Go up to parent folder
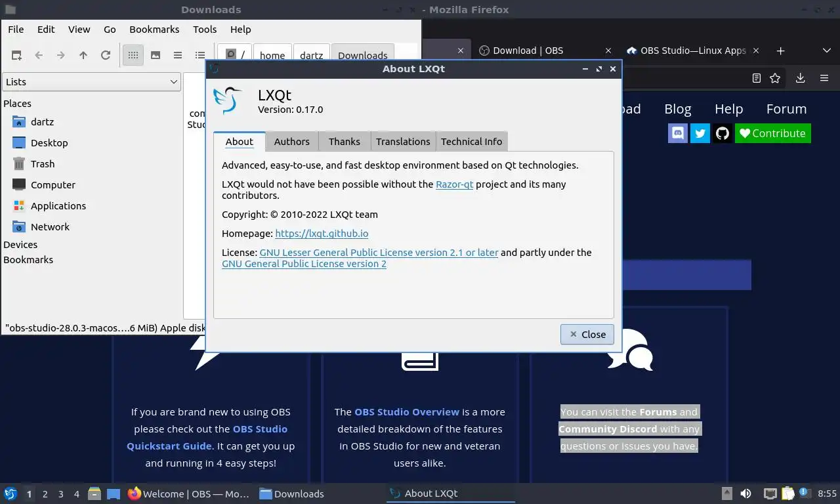Screen dimensions: 840x504 click(x=83, y=55)
